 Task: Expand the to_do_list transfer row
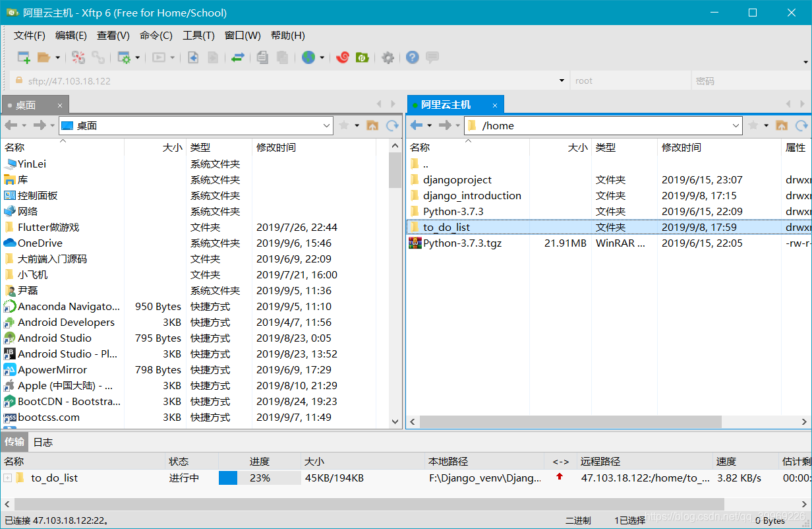pos(7,478)
